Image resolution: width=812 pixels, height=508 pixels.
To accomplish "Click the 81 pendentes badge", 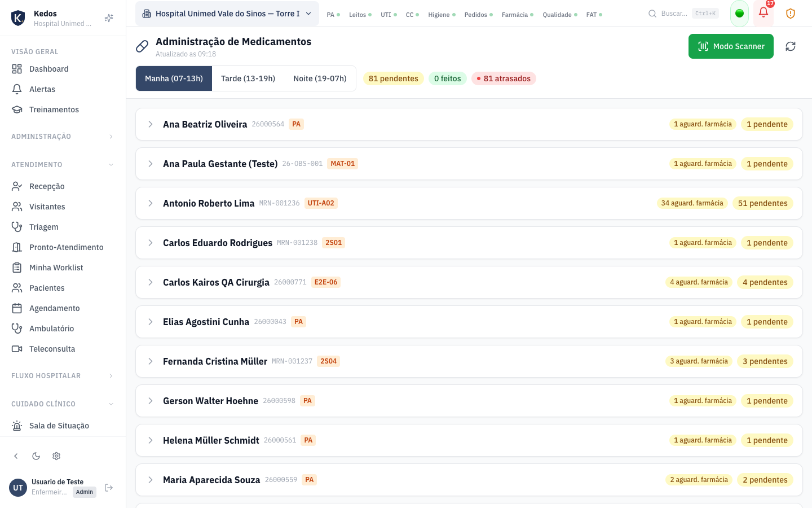I will 394,78.
